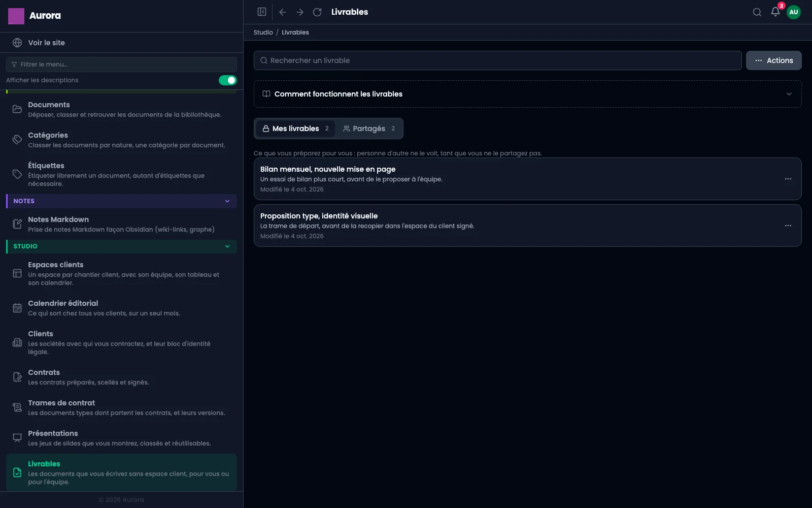
Task: Reload the Livrables page
Action: 317,12
